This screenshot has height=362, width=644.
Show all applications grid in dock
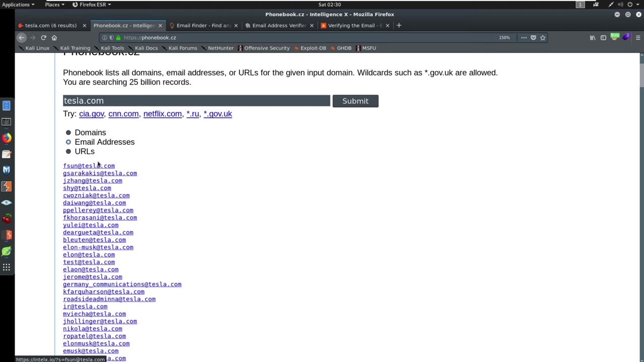pyautogui.click(x=7, y=267)
